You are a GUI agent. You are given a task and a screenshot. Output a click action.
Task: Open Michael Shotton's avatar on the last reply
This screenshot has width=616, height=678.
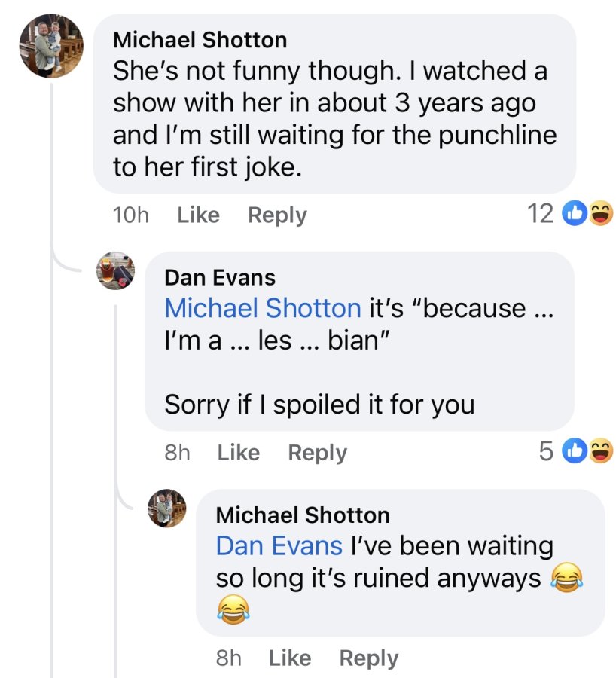pos(167,508)
